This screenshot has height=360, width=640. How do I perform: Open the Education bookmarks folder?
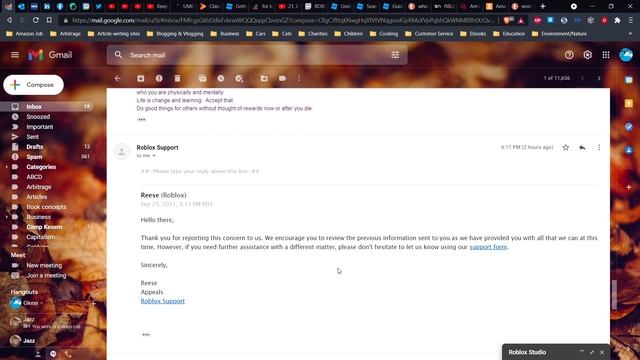pos(509,34)
